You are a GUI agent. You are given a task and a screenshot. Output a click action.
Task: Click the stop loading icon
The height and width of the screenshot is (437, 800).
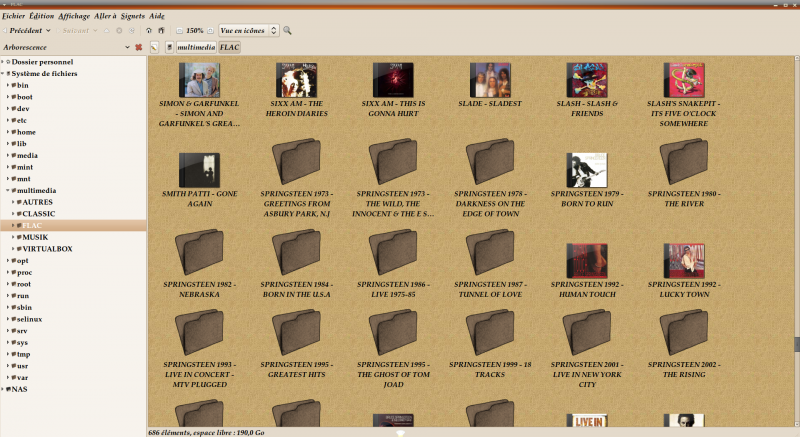tap(119, 31)
